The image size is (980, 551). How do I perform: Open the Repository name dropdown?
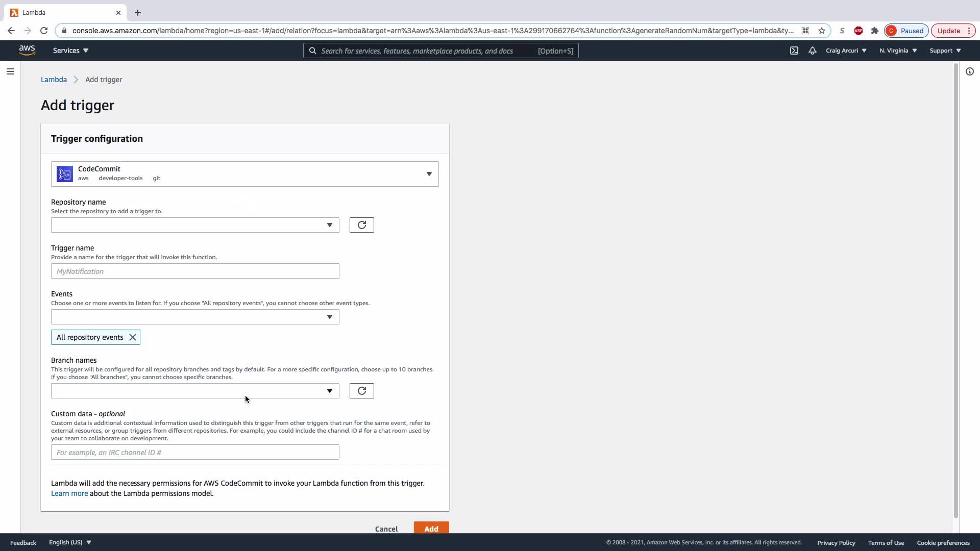[195, 225]
